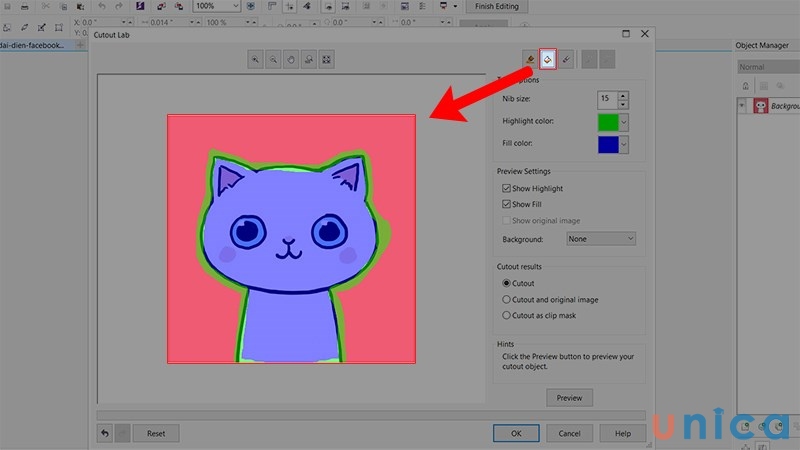
Task: Select Cutout and original image option
Action: click(506, 299)
